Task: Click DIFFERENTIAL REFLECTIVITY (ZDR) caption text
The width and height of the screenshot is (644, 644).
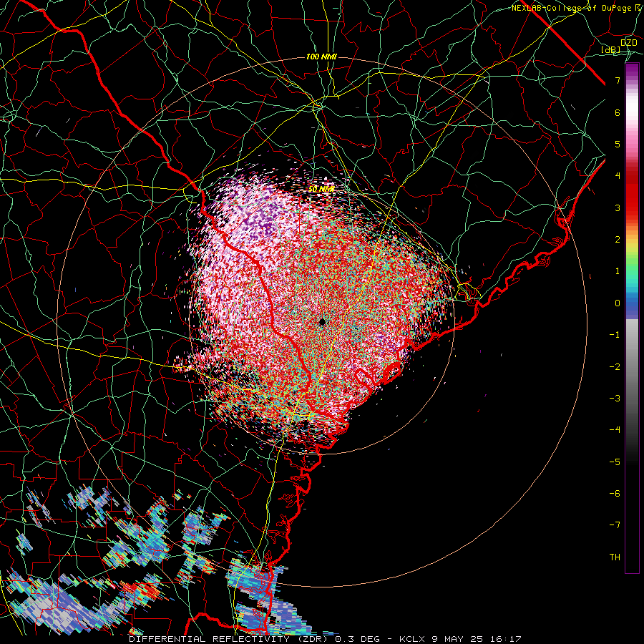Action: pos(230,639)
